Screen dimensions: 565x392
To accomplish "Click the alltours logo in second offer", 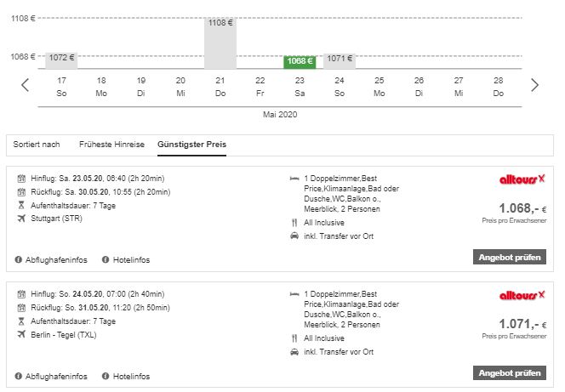I will click(x=522, y=295).
